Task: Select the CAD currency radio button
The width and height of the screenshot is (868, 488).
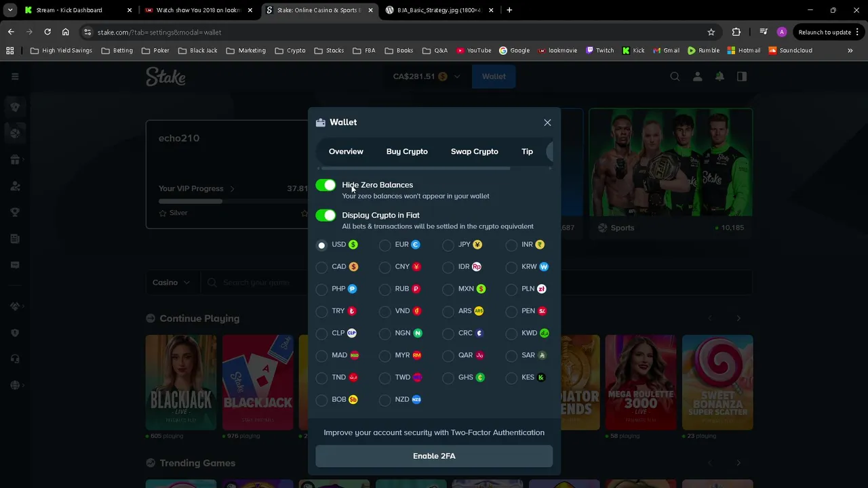Action: point(321,267)
